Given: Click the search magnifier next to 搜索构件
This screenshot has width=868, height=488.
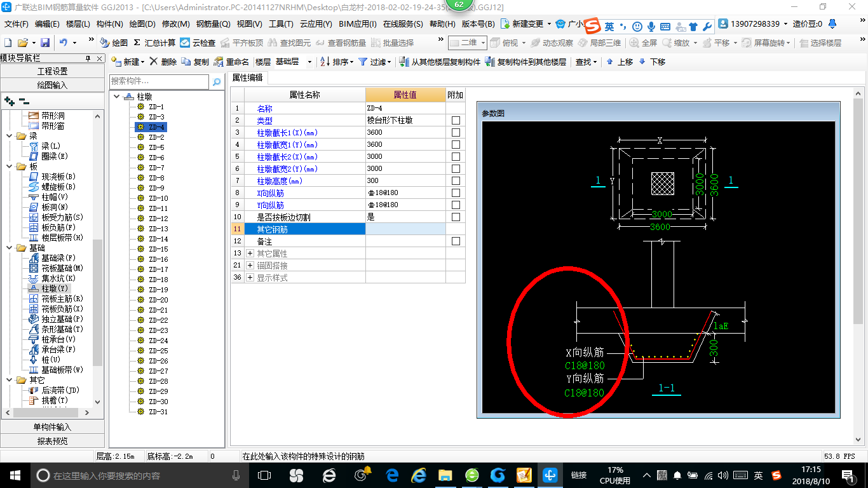Looking at the screenshot, I should tap(217, 82).
